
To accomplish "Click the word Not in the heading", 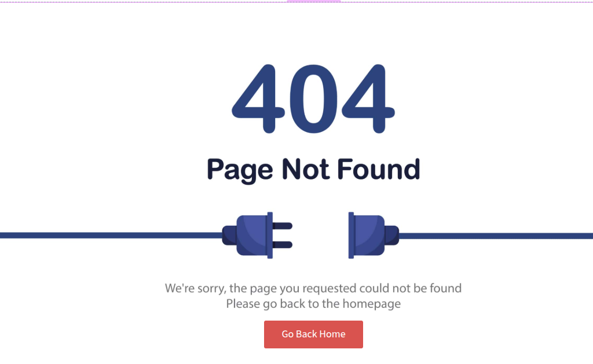I will 306,169.
